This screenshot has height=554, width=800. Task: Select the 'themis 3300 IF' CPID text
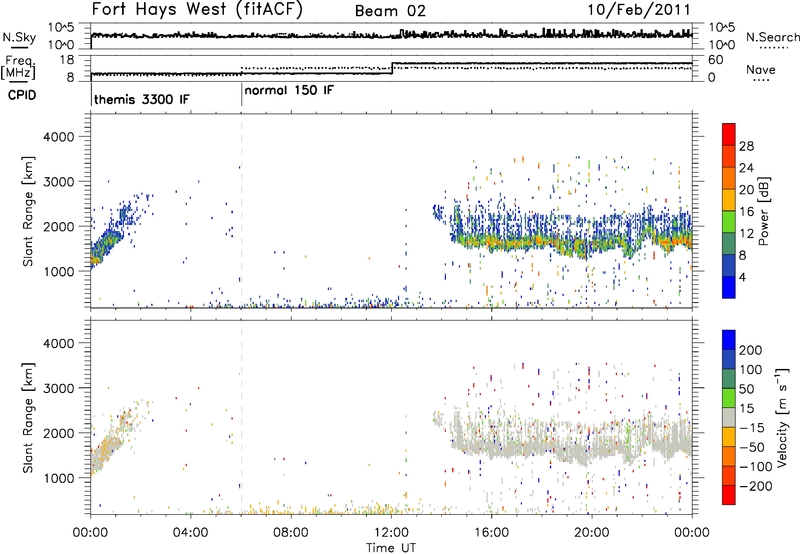141,99
